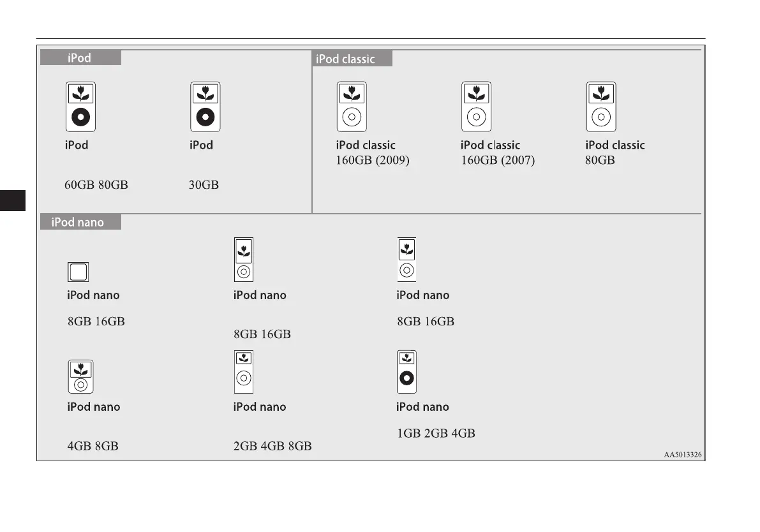This screenshot has width=760, height=532.
Task: Click the "iPod" label above 60GB 80GB
Action: (77, 145)
